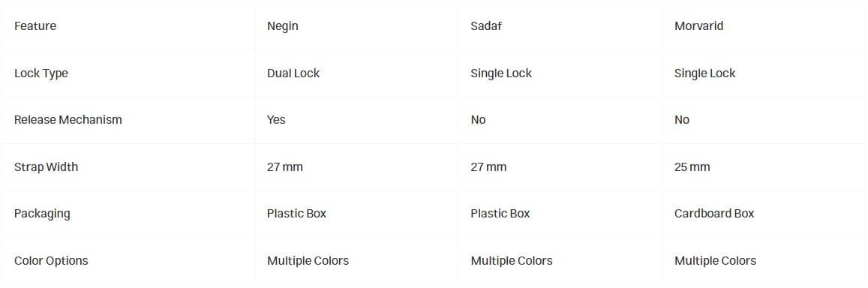868x288 pixels.
Task: Click Single Lock under Morvarid column
Action: click(x=704, y=73)
